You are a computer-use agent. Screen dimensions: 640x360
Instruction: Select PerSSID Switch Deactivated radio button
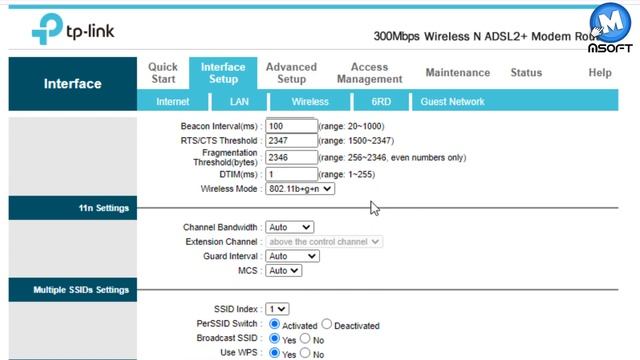click(327, 324)
